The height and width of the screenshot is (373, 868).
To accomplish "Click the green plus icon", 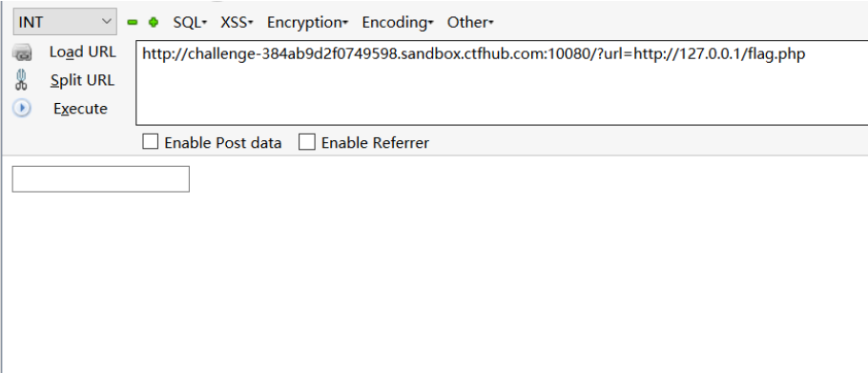I will point(154,23).
